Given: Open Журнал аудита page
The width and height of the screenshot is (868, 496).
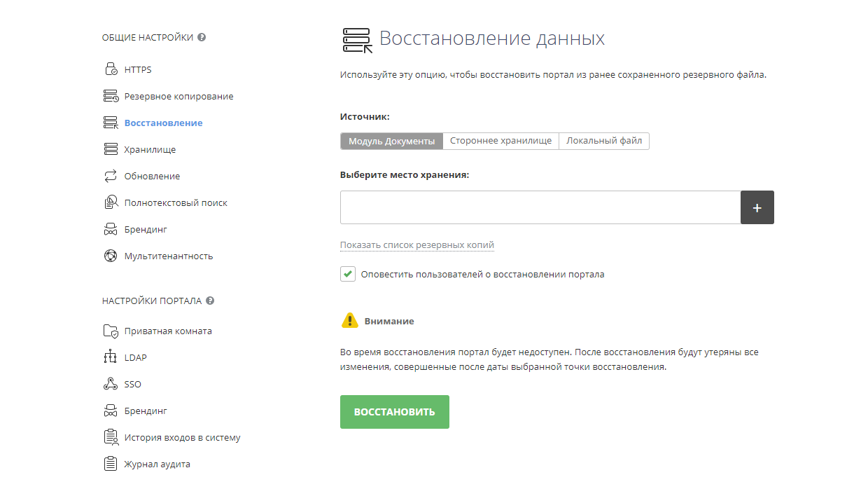Looking at the screenshot, I should (157, 464).
